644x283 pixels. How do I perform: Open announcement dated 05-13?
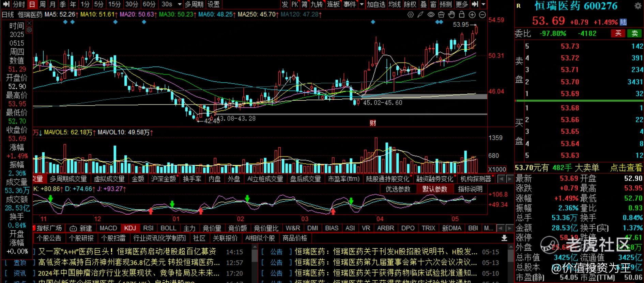380,263
